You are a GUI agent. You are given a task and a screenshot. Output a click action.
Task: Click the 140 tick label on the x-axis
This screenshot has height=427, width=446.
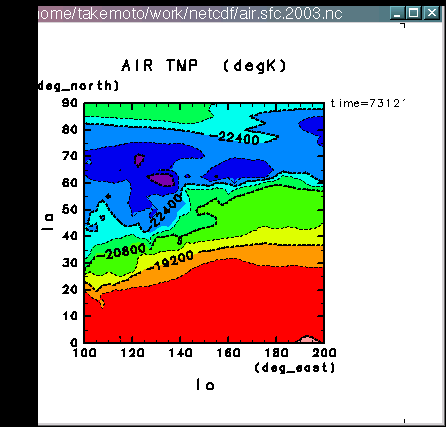coord(180,352)
